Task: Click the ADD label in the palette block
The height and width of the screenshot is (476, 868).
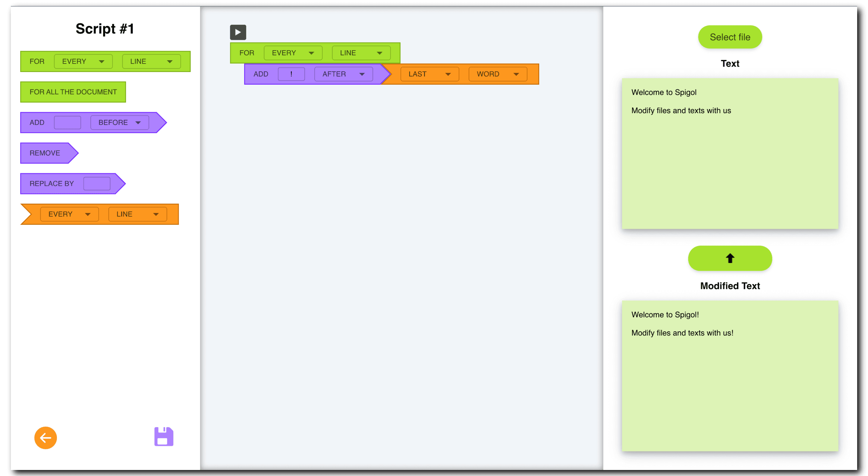Action: [37, 122]
